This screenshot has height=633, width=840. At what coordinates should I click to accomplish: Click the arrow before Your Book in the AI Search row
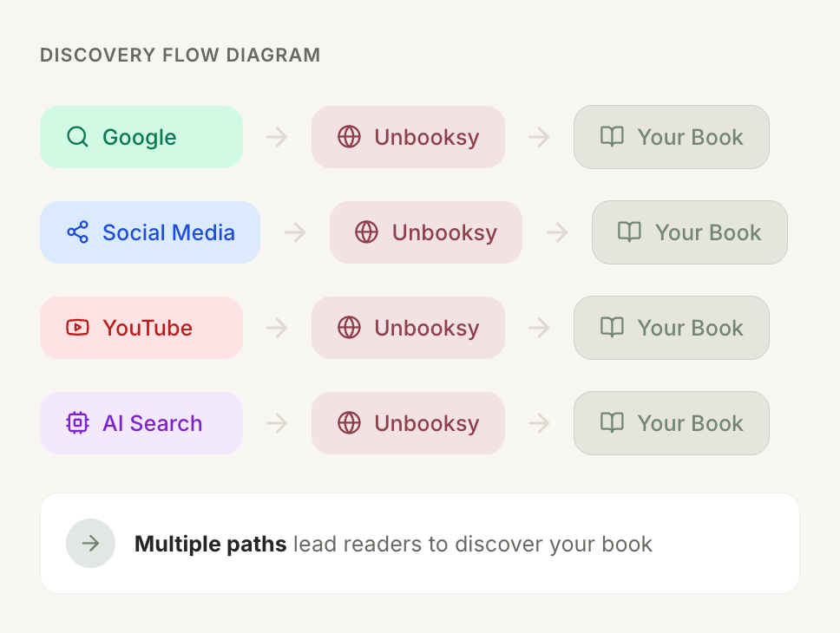click(539, 422)
